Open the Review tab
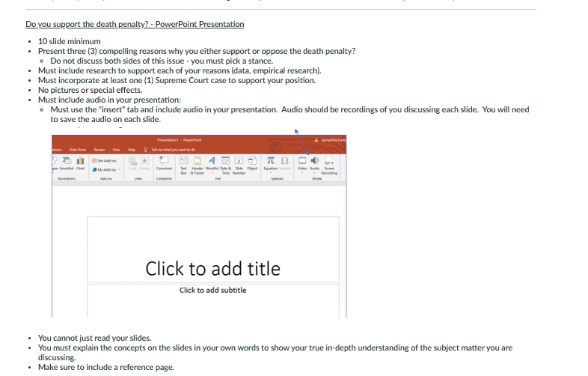The image size is (588, 376). [99, 150]
